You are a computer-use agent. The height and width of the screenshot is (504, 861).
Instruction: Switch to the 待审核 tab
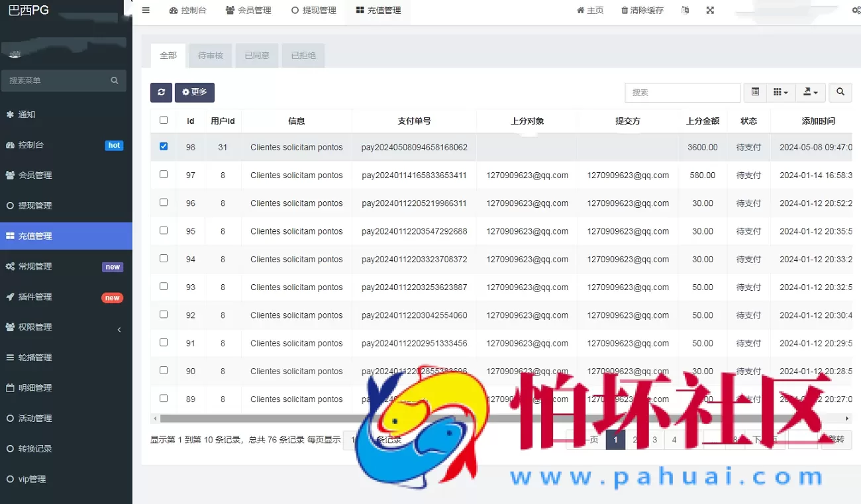point(210,56)
